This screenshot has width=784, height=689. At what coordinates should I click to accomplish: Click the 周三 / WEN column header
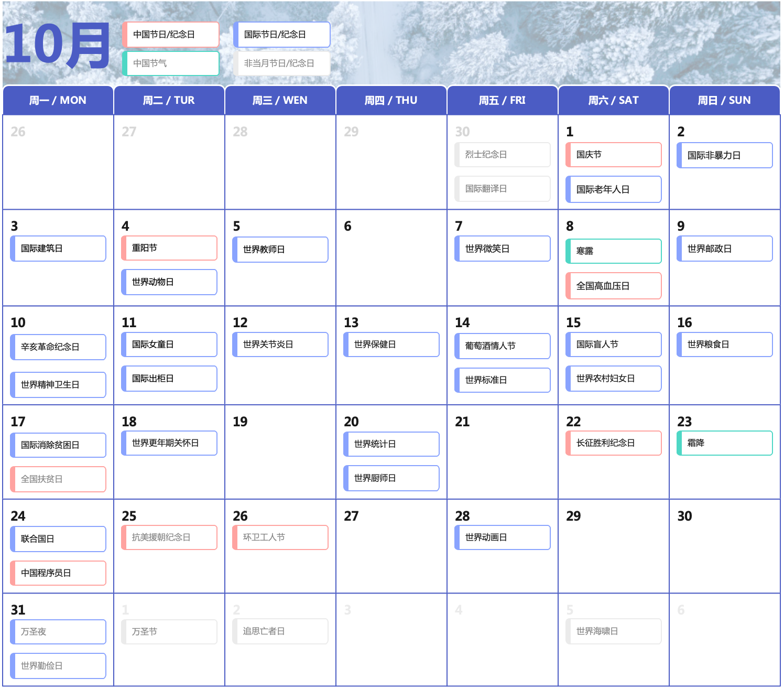[280, 100]
